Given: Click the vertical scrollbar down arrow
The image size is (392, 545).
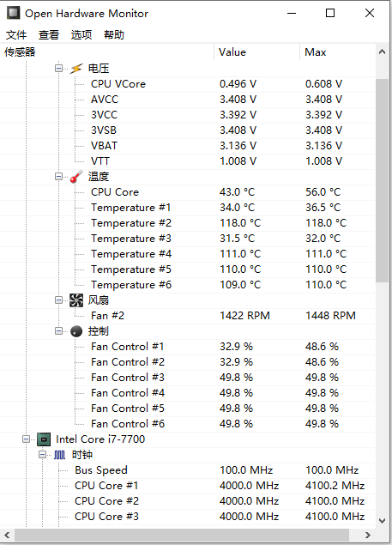Looking at the screenshot, I should tap(382, 521).
